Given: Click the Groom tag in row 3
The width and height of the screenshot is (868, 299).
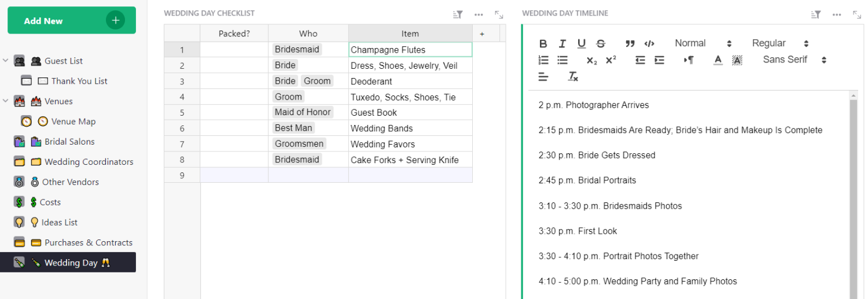Looking at the screenshot, I should 317,81.
